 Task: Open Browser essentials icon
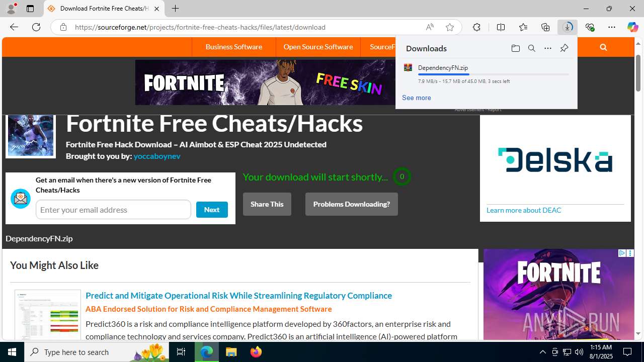[x=590, y=27]
